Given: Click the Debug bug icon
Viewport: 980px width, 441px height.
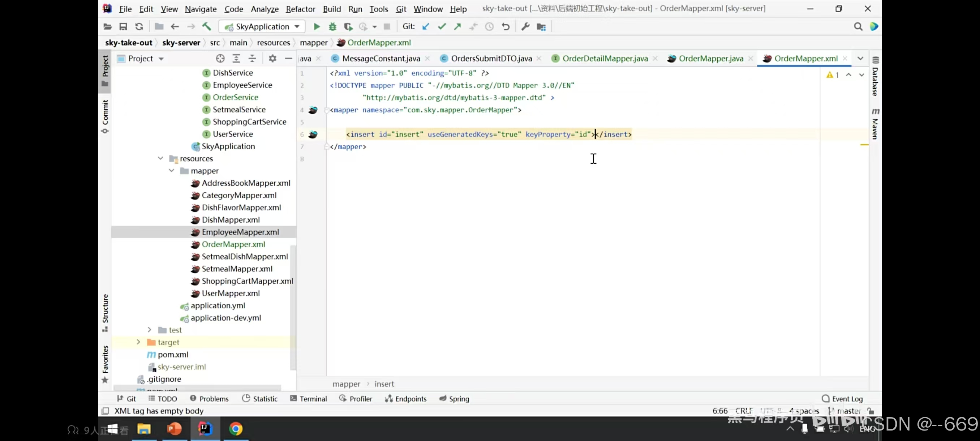Looking at the screenshot, I should pos(332,27).
